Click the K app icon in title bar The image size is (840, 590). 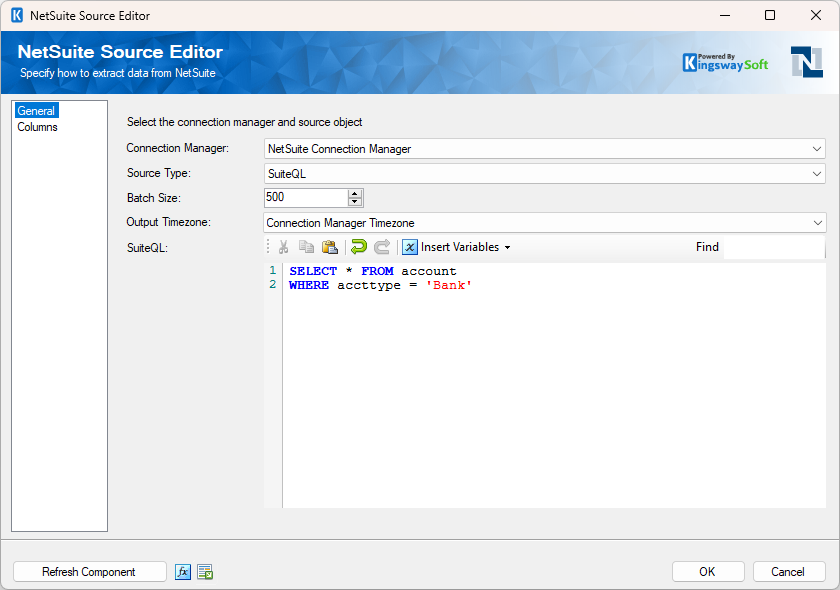pos(17,16)
